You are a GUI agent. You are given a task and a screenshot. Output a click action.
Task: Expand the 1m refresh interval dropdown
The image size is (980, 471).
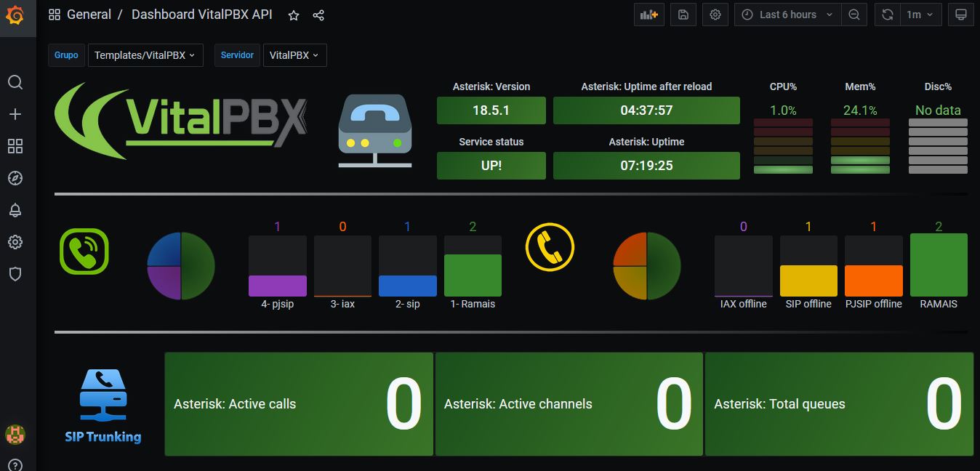[921, 15]
